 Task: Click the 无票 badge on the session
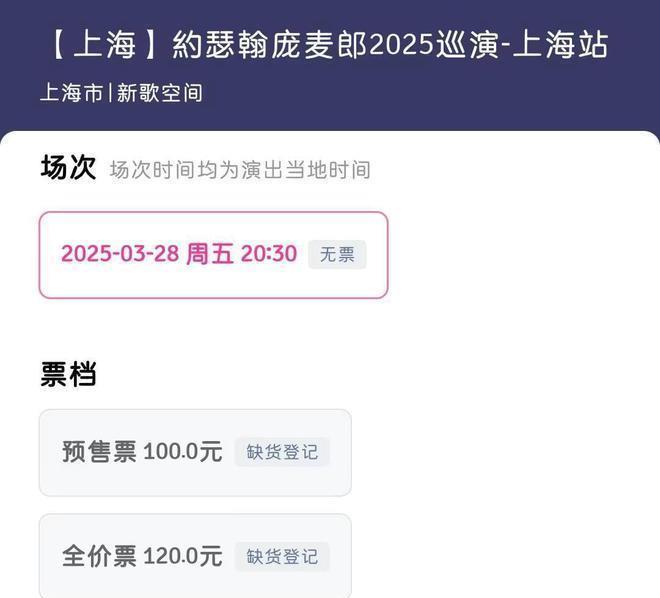click(337, 254)
